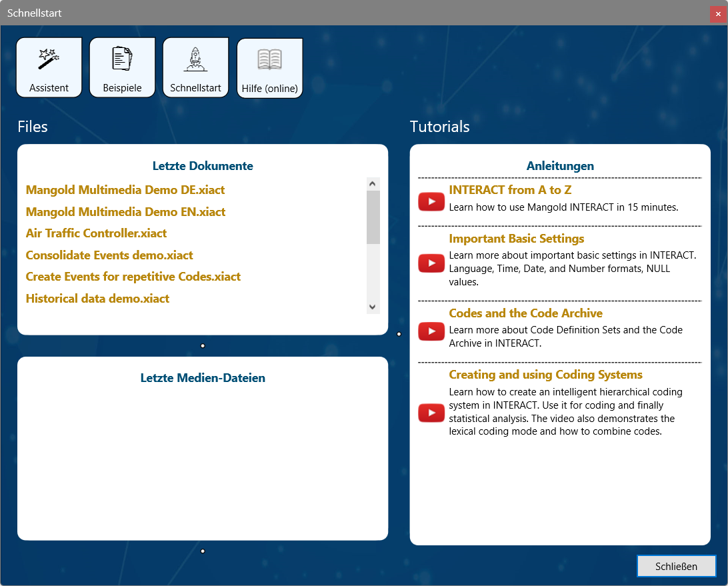The image size is (728, 586).
Task: Click scroll-down arrow in Letzte Dokumente list
Action: click(373, 307)
